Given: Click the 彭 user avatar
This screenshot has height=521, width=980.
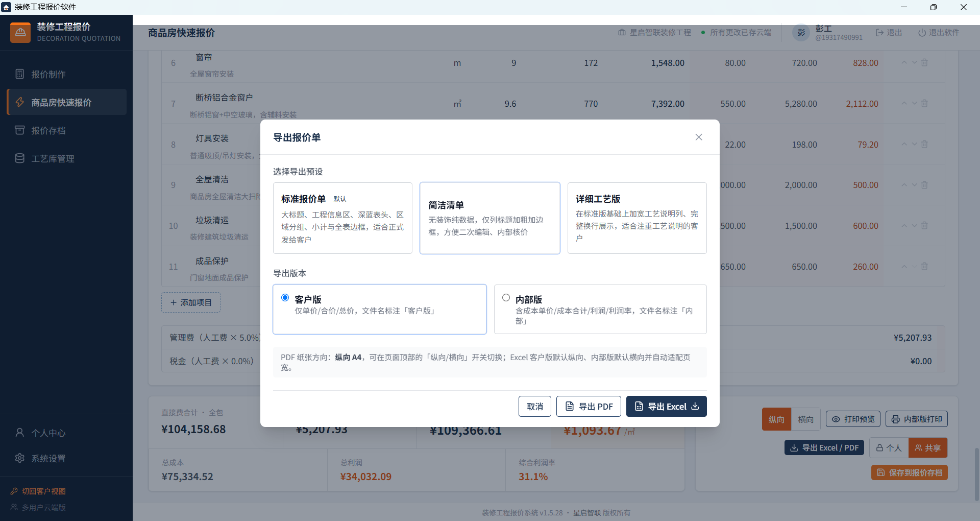Looking at the screenshot, I should click(801, 33).
